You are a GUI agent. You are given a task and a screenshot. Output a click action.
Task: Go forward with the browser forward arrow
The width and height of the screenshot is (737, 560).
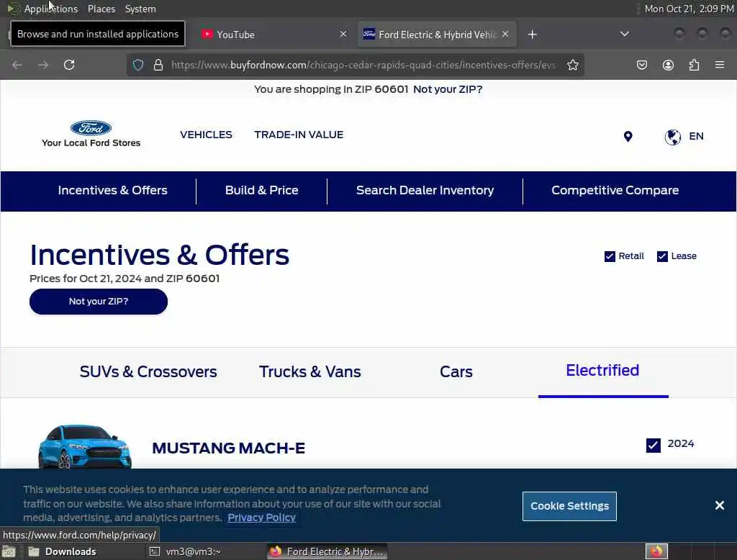point(43,65)
